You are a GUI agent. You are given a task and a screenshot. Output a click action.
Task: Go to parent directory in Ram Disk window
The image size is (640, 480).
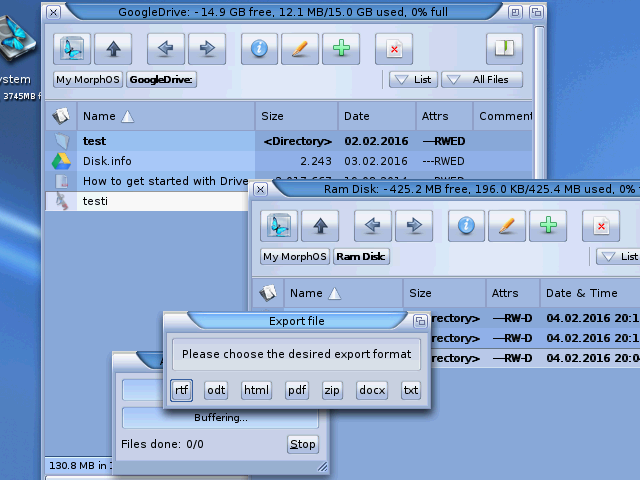coord(320,226)
